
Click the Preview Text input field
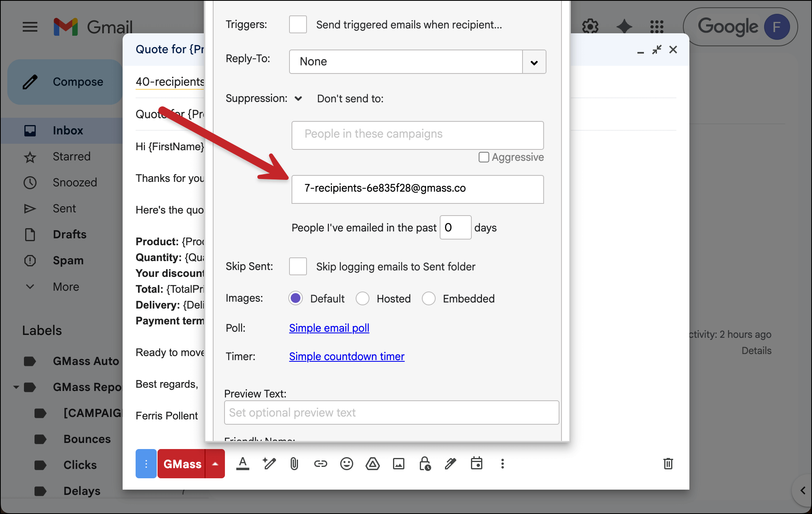(x=391, y=412)
